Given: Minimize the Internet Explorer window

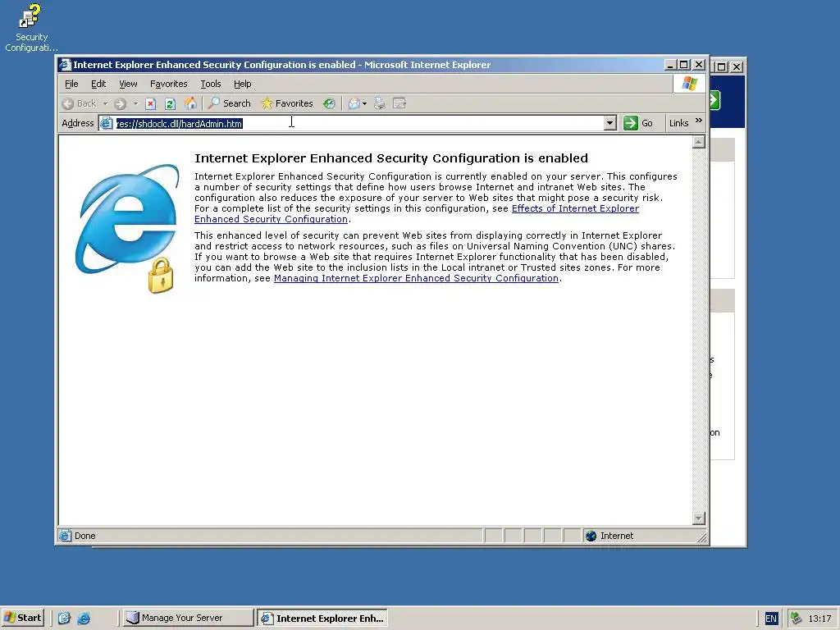Looking at the screenshot, I should point(669,65).
